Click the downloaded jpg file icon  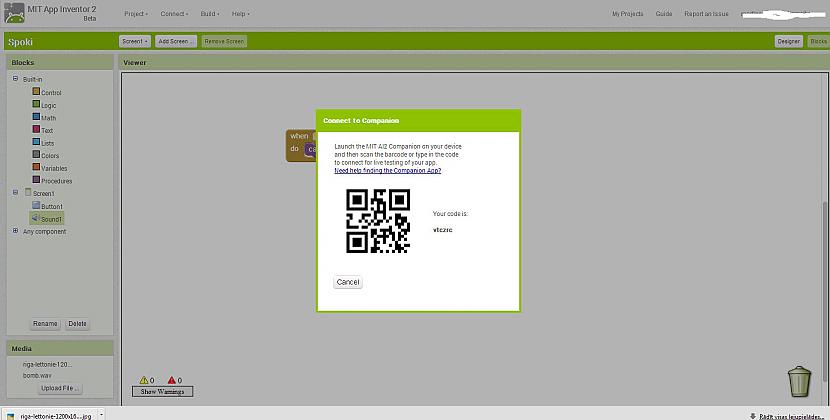10,416
